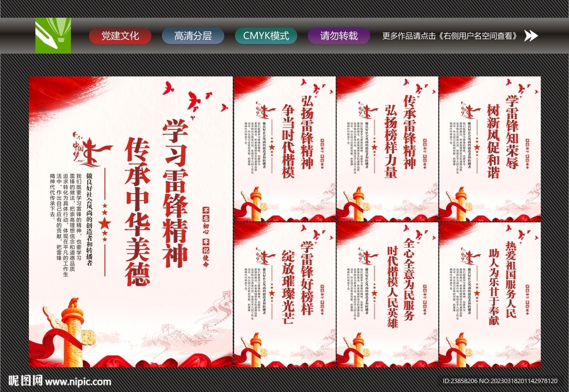Click the green hot-air balloon pen logo
Image resolution: width=569 pixels, height=392 pixels.
pos(53,36)
